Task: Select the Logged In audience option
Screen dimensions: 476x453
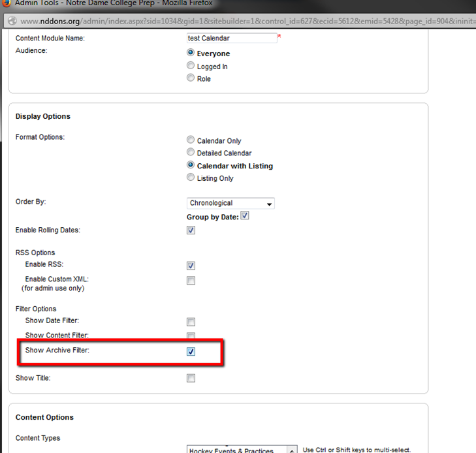Action: (x=191, y=65)
